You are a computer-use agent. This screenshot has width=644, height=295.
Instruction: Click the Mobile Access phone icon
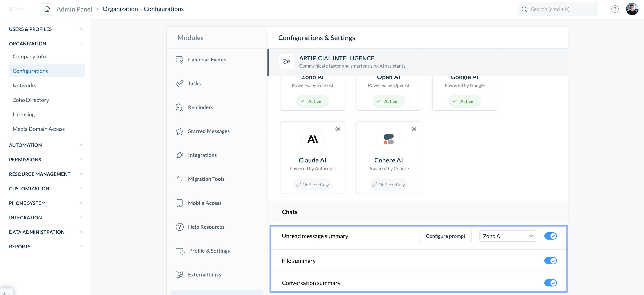click(x=180, y=203)
